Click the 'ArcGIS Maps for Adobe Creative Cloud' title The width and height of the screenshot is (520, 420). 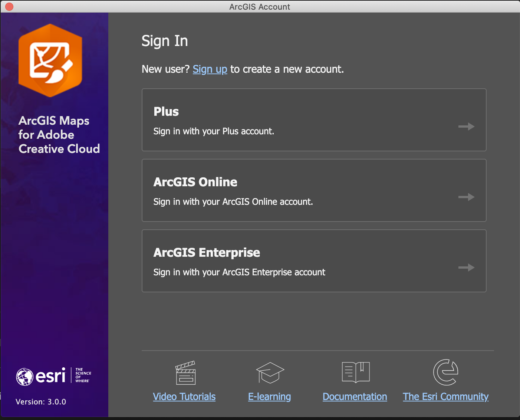click(59, 135)
